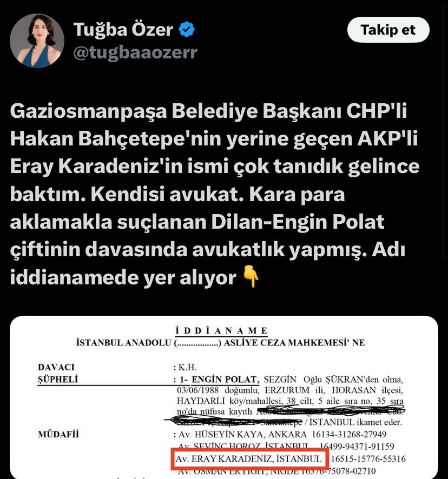This screenshot has height=479, width=448.
Task: Open Tuğba Özer's profile avatar
Action: pyautogui.click(x=37, y=41)
